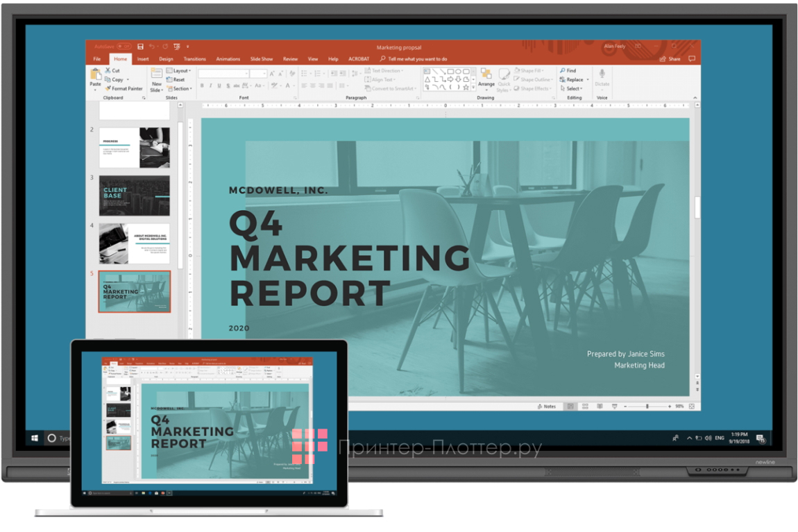Open the Transitions ribbon tab
This screenshot has width=798, height=532.
point(194,59)
